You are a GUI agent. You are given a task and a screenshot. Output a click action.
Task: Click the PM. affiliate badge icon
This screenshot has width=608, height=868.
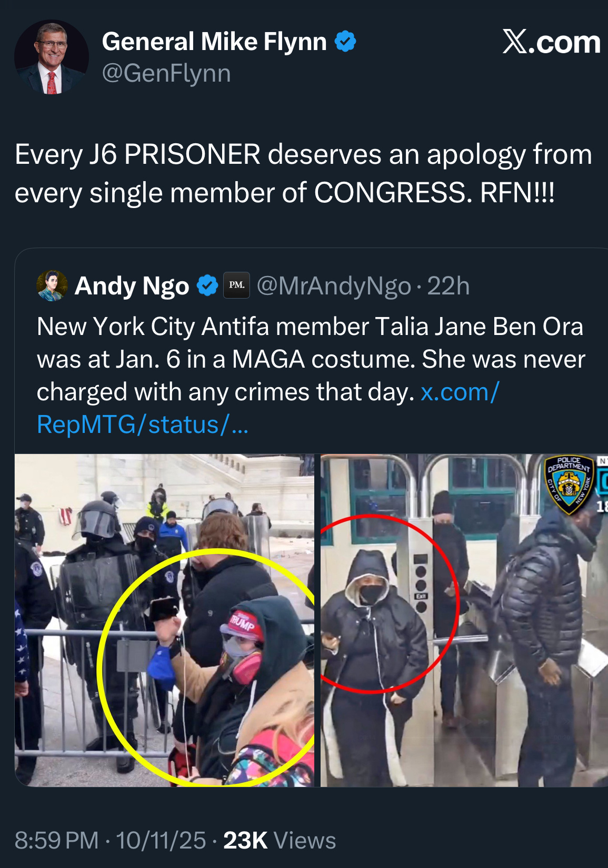(x=237, y=285)
